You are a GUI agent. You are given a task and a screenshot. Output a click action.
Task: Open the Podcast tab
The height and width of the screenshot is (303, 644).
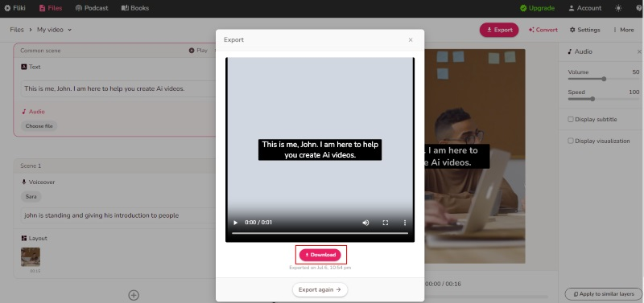point(92,8)
